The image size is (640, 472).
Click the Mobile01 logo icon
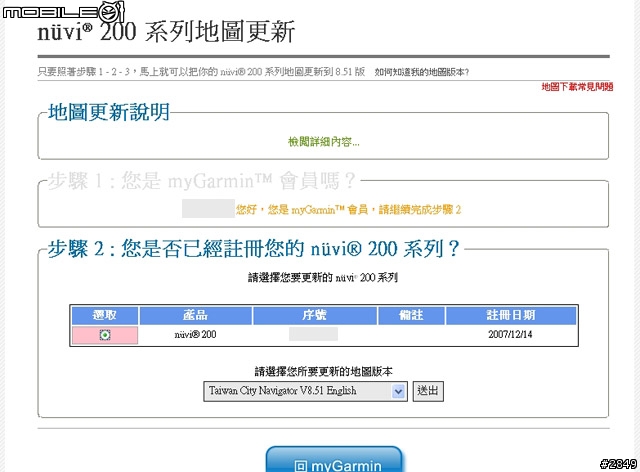pos(63,11)
